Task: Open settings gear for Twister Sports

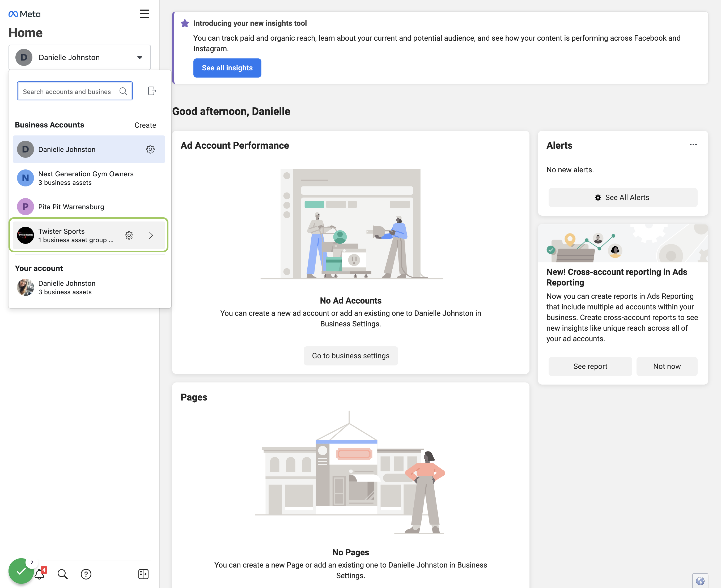Action: tap(129, 235)
